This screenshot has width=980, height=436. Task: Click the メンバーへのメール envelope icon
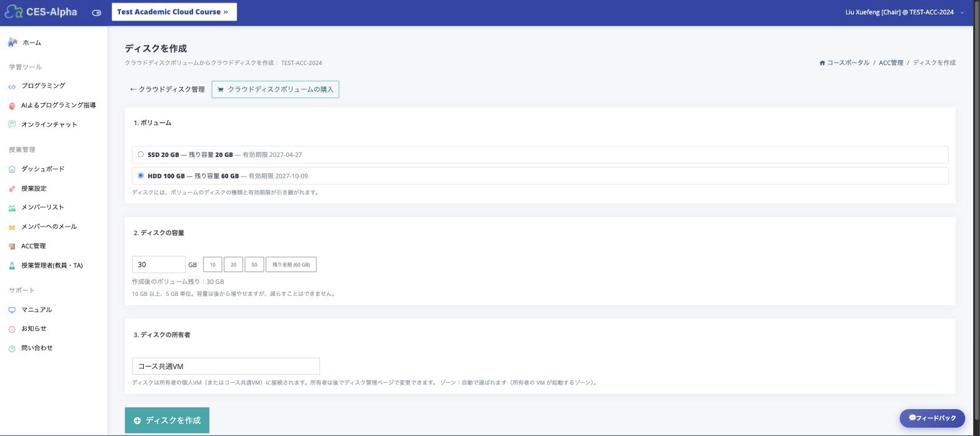(x=12, y=227)
